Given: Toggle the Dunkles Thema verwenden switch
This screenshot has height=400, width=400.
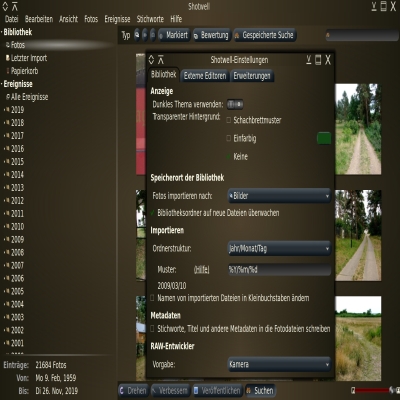Looking at the screenshot, I should (x=235, y=104).
